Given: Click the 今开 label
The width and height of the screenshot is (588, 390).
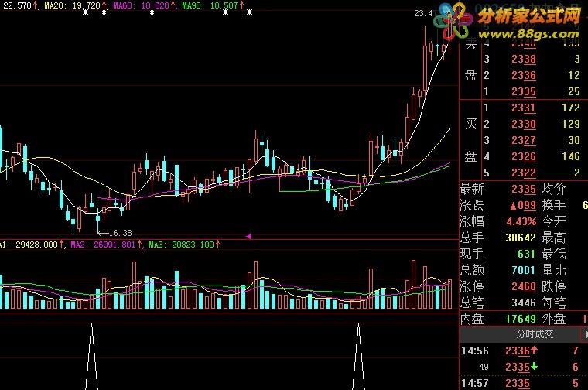Looking at the screenshot, I should tap(553, 221).
